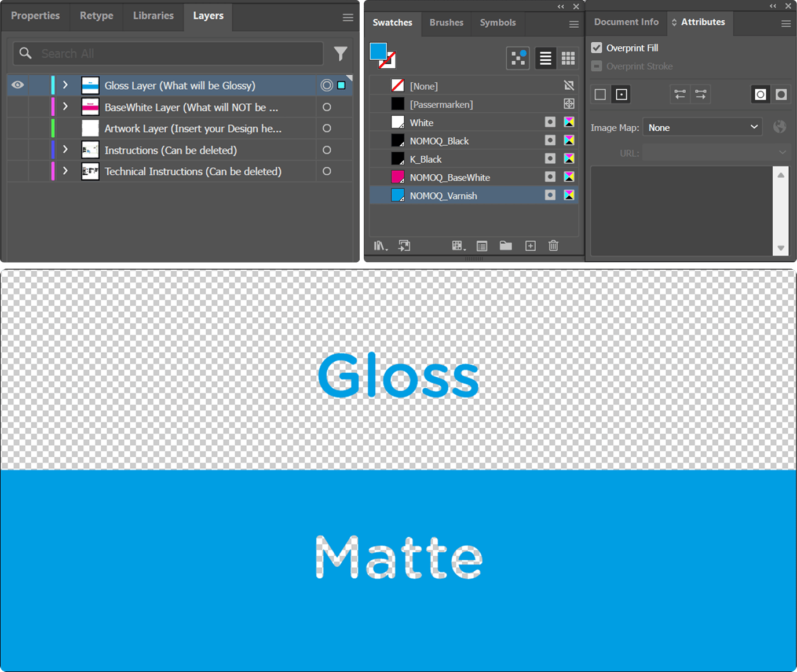Switch Swatches panel to grid view
Screen dimensions: 797x672
568,58
